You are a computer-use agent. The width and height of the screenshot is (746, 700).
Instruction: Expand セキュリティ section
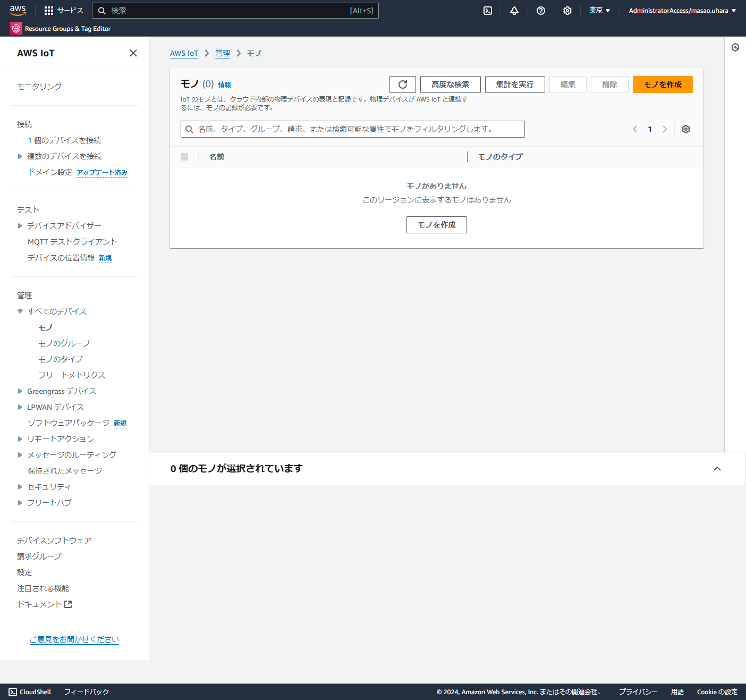(20, 487)
